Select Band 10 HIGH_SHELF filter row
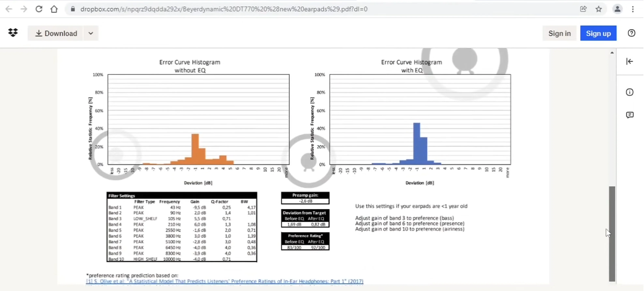This screenshot has width=644, height=291. point(182,259)
